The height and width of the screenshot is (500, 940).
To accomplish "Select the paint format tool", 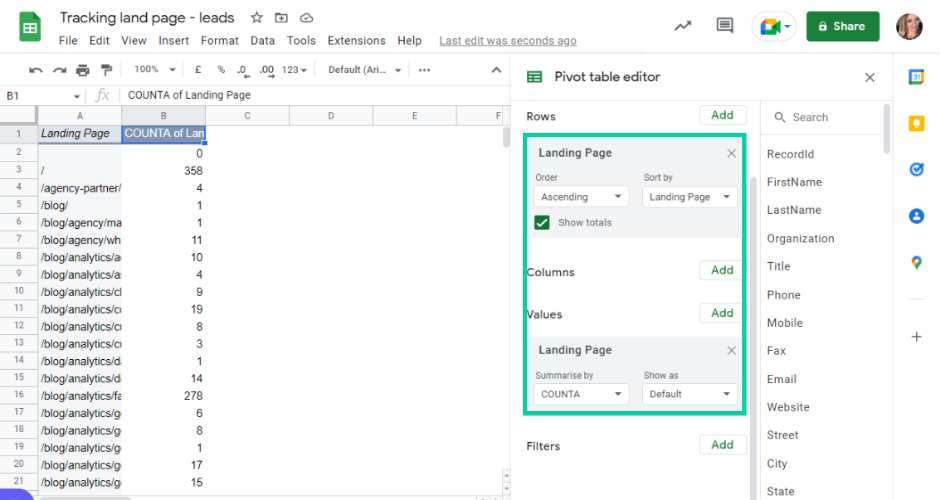I will (106, 70).
